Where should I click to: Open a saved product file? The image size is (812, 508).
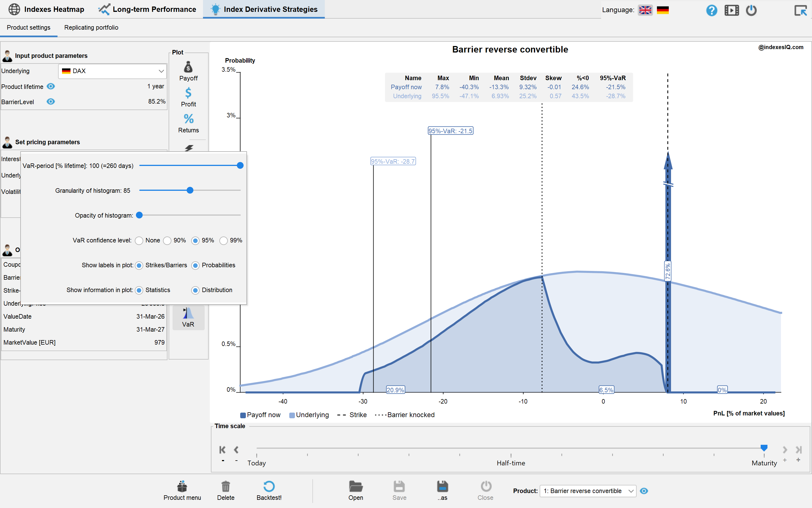click(x=356, y=491)
